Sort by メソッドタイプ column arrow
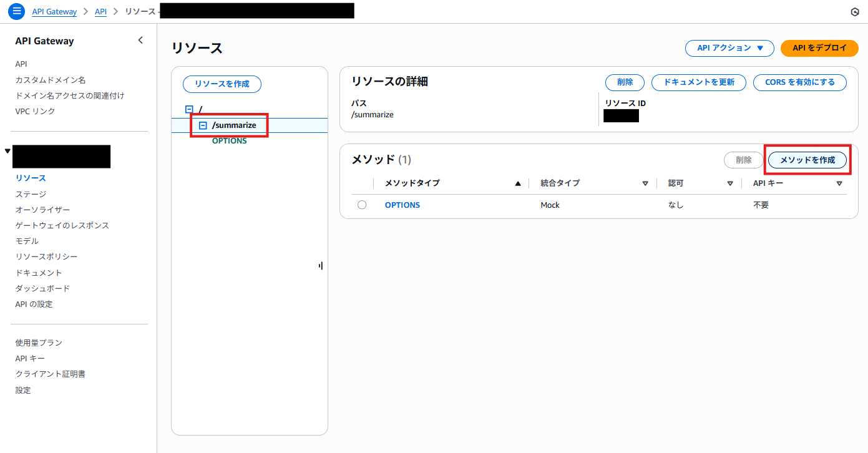 pyautogui.click(x=518, y=183)
